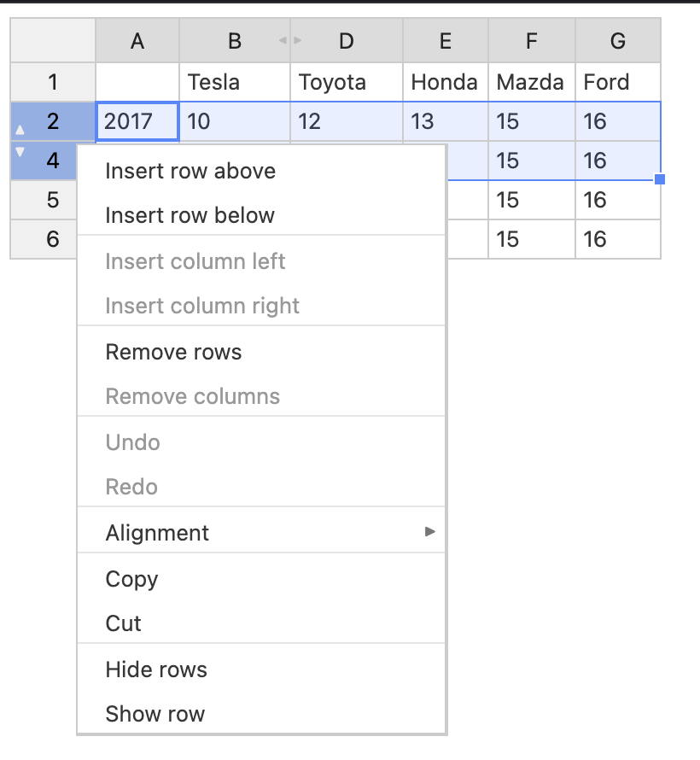This screenshot has width=700, height=760.
Task: Click the hidden row up-arrow indicator in row 2
Action: coord(20,130)
